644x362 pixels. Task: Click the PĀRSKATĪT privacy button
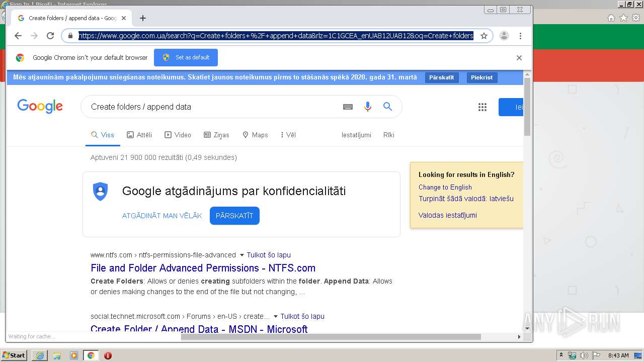(x=234, y=216)
